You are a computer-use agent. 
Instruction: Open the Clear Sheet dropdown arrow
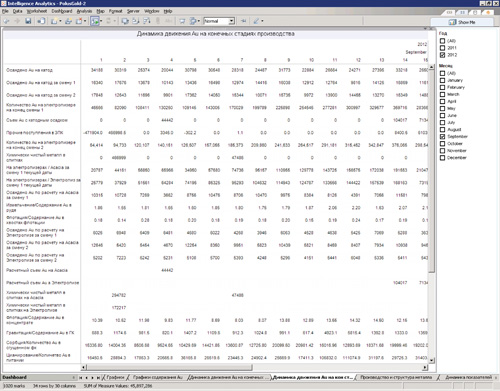pyautogui.click(x=85, y=21)
